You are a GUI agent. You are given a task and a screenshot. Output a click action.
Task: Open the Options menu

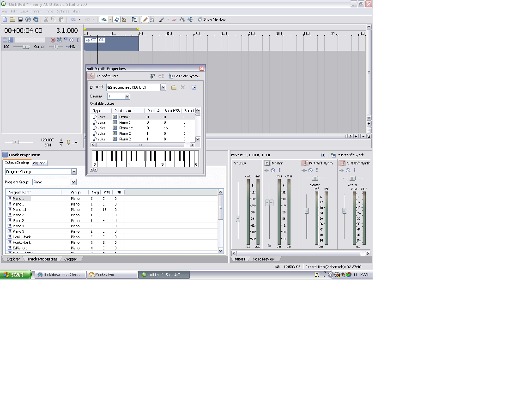coord(62,11)
